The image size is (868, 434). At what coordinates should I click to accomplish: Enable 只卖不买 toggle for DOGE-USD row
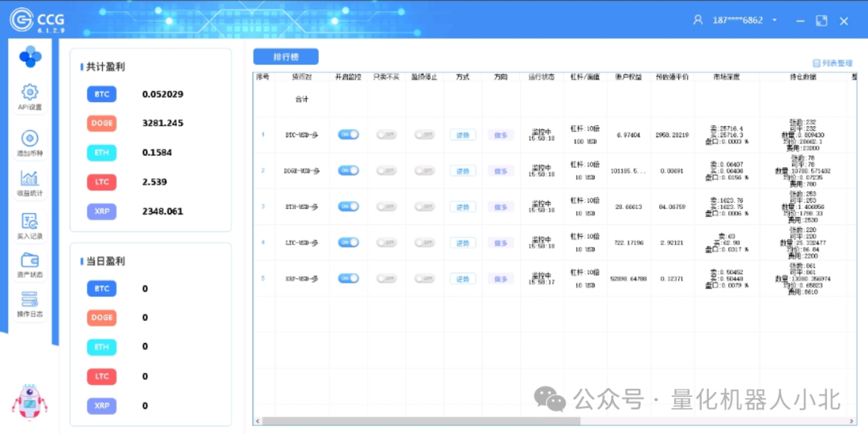(x=387, y=170)
